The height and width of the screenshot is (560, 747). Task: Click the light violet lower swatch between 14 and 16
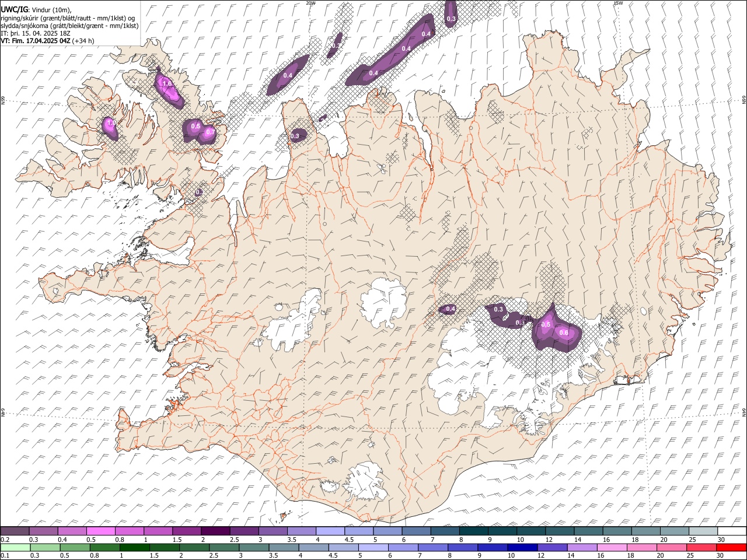pyautogui.click(x=582, y=547)
